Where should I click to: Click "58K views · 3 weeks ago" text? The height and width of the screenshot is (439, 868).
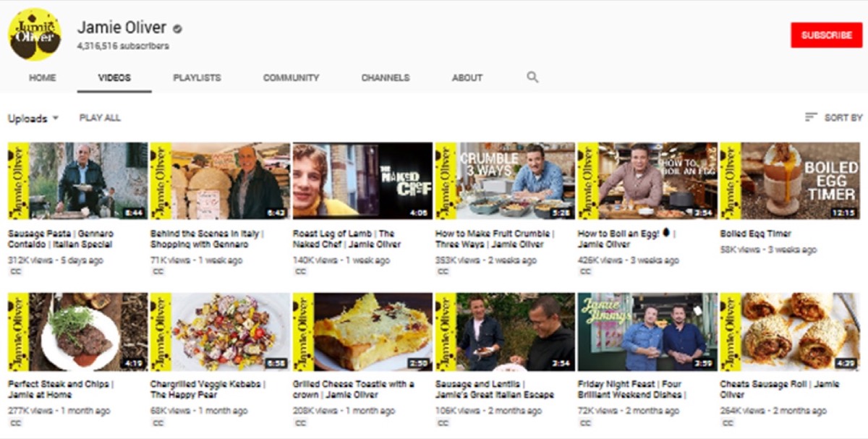coord(768,250)
